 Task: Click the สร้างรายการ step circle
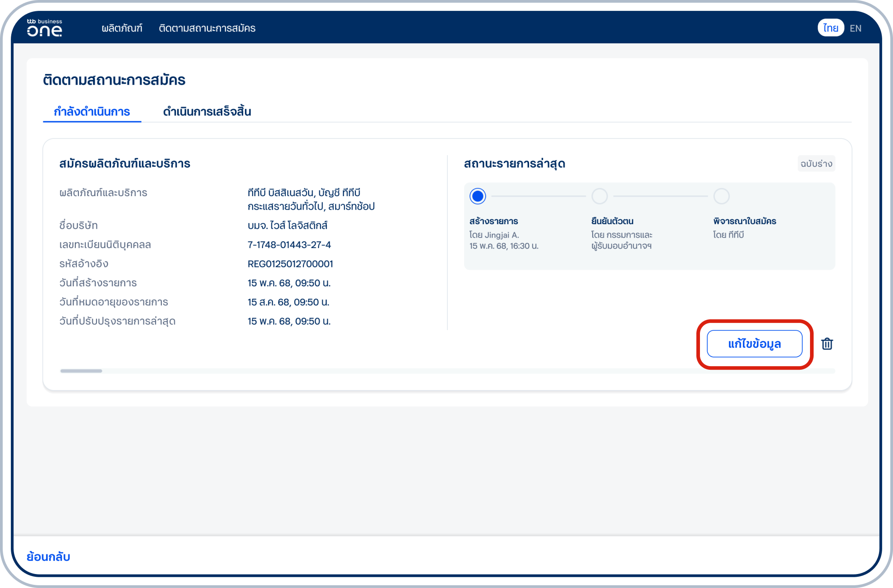(478, 196)
